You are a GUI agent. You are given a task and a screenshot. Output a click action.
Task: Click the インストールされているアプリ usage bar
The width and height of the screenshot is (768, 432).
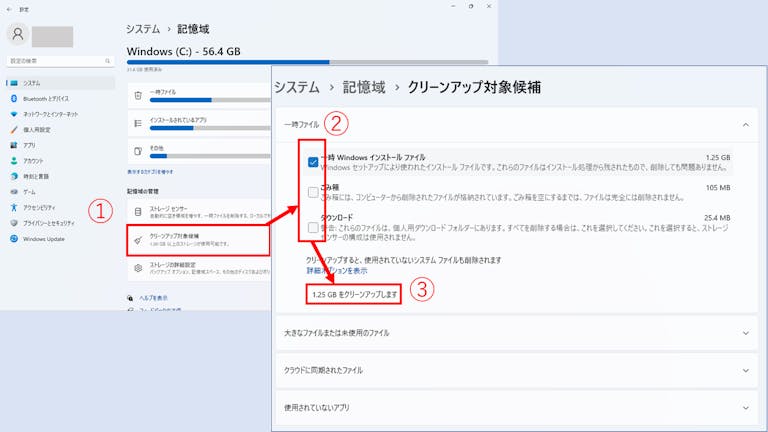(210, 128)
